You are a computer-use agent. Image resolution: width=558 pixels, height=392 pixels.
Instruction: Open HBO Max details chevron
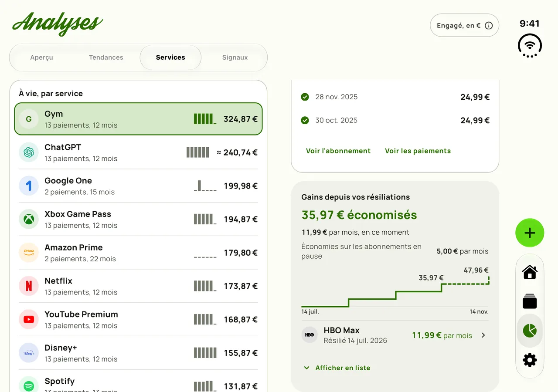pos(483,335)
